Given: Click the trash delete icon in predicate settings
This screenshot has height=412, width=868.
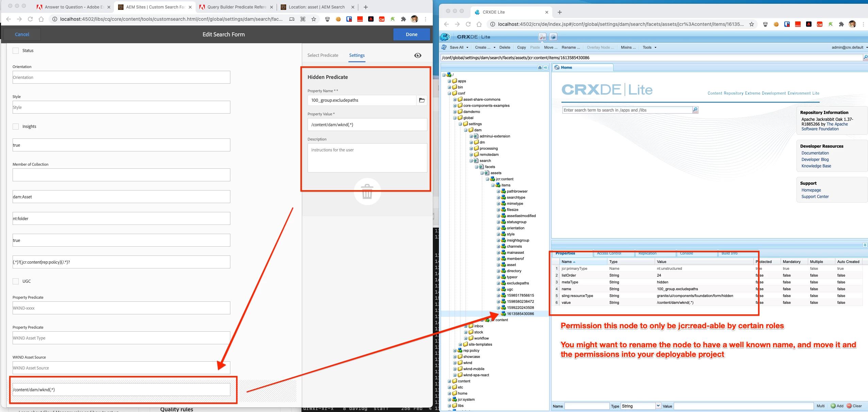Looking at the screenshot, I should pyautogui.click(x=367, y=191).
